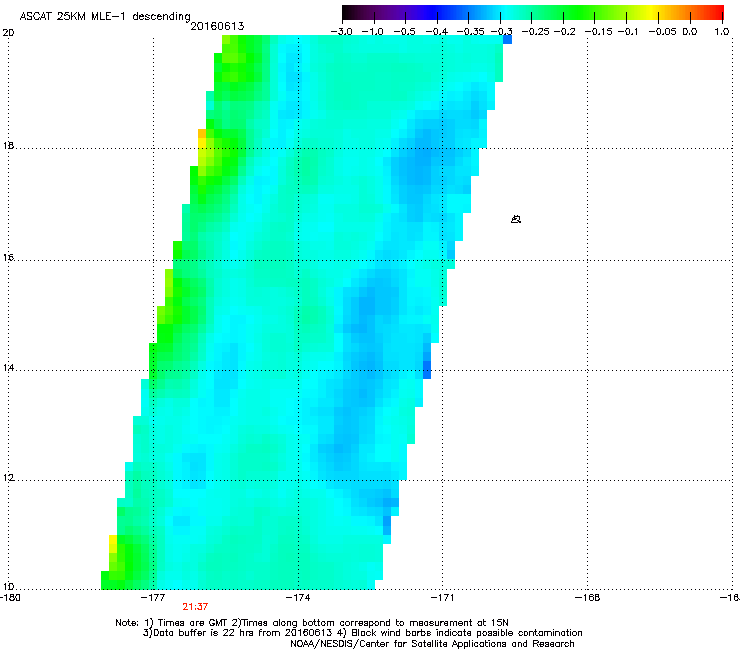
Task: Click the color bar label -0.35
Action: 471,32
